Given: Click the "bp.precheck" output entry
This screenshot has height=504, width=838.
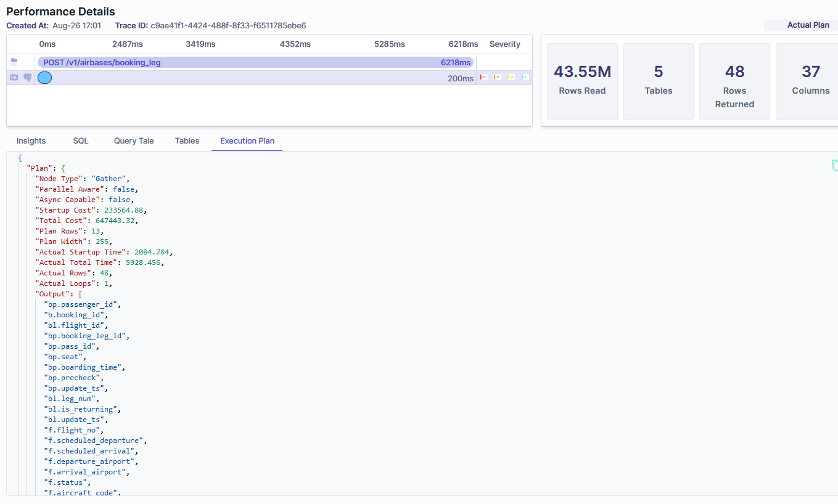Looking at the screenshot, I should [74, 378].
